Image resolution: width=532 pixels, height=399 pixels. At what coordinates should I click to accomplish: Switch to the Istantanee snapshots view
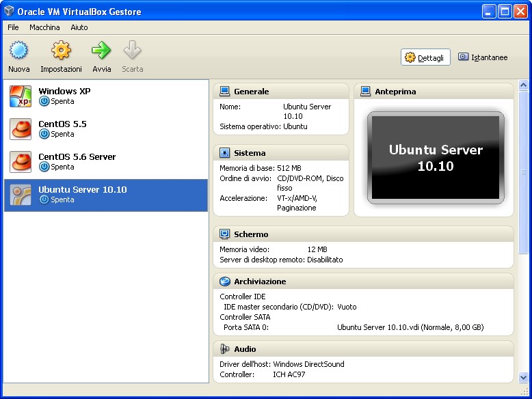click(483, 57)
